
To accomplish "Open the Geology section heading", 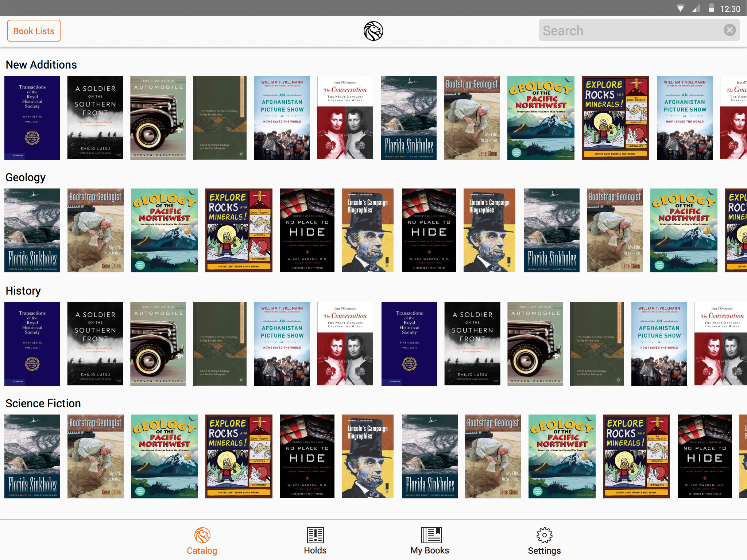I will tap(26, 178).
